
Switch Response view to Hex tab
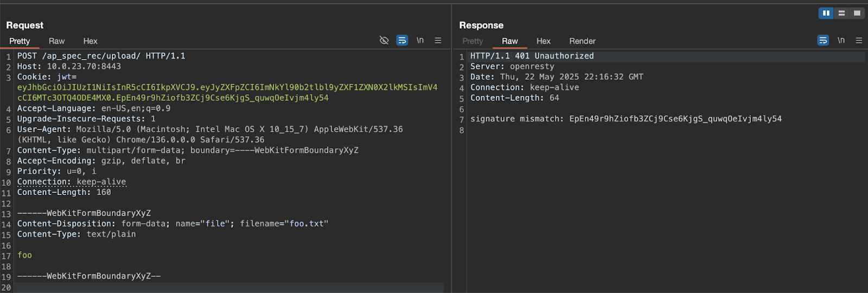[544, 41]
